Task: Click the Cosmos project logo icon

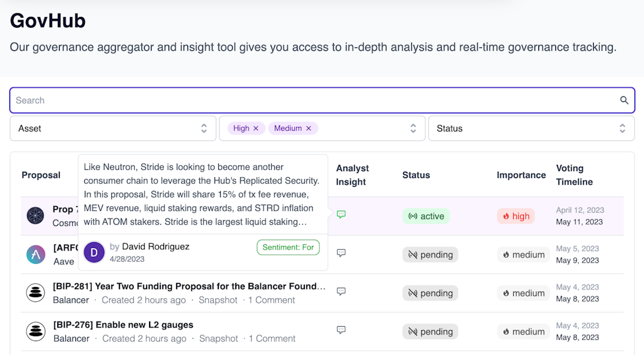Action: click(x=35, y=216)
